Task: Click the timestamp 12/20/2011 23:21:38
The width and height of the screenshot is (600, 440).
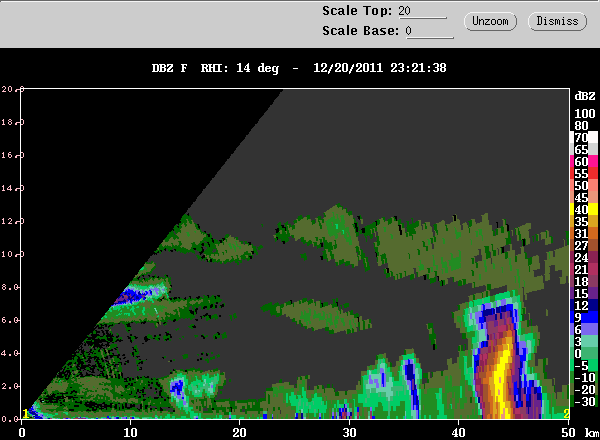Action: [x=380, y=68]
